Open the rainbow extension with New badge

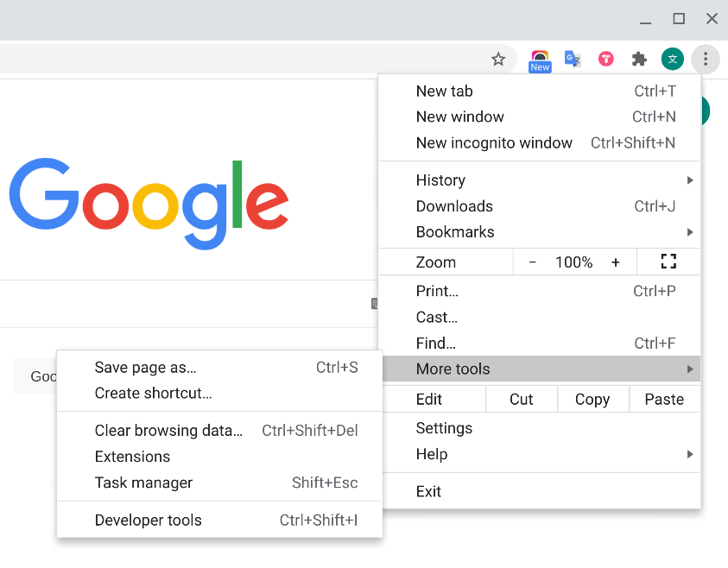click(540, 60)
